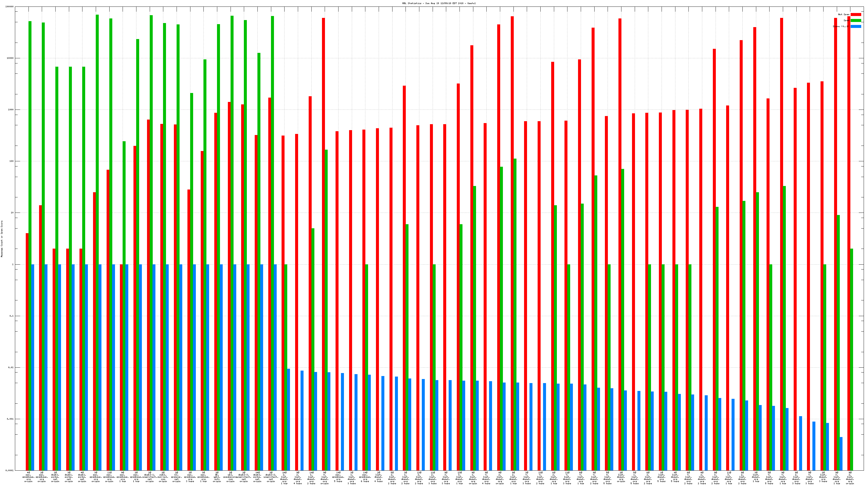Click the 4@ zen.spamhaus.org origin label
868x488 pixels.
[x=28, y=477]
